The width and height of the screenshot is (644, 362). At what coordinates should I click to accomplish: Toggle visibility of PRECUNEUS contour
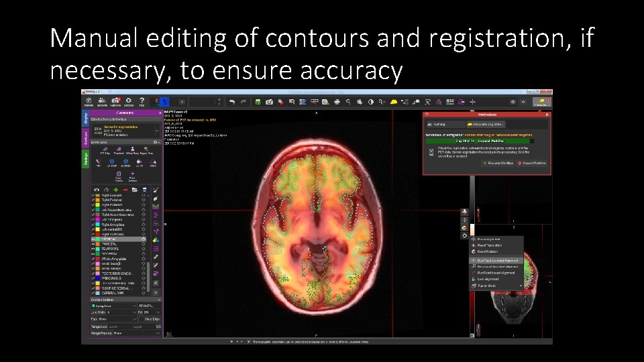pos(93,278)
